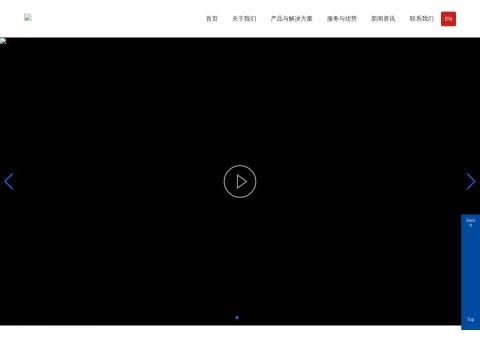The image size is (480, 360).
Task: Click the broken logo image in the header
Action: [28, 17]
